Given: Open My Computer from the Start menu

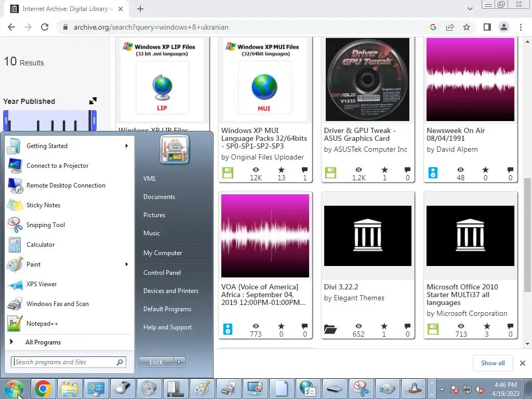Looking at the screenshot, I should (x=163, y=253).
